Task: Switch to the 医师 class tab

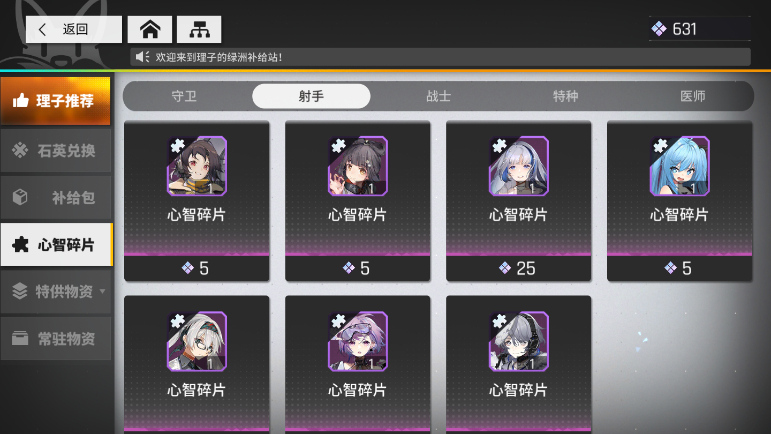Action: (693, 96)
